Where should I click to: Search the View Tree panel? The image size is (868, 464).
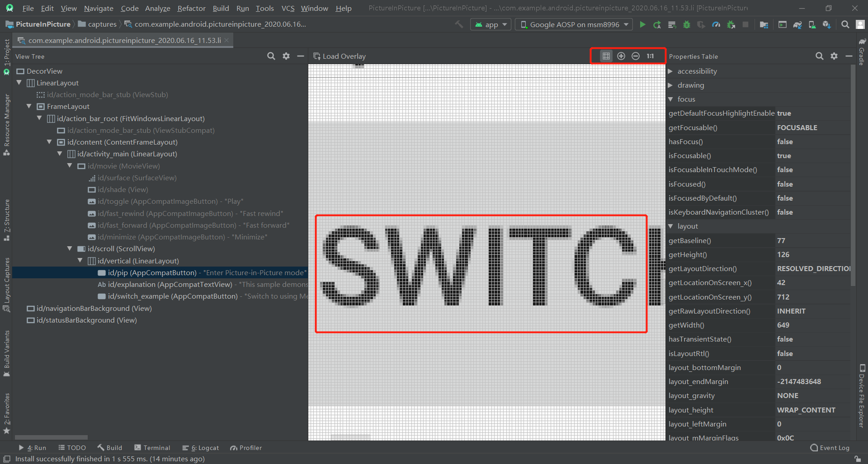tap(271, 56)
